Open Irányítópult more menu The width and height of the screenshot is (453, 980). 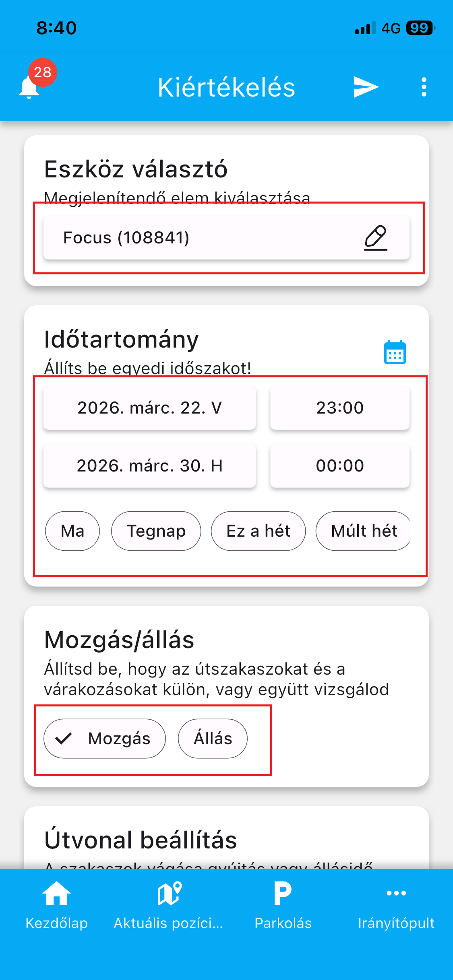point(396,905)
